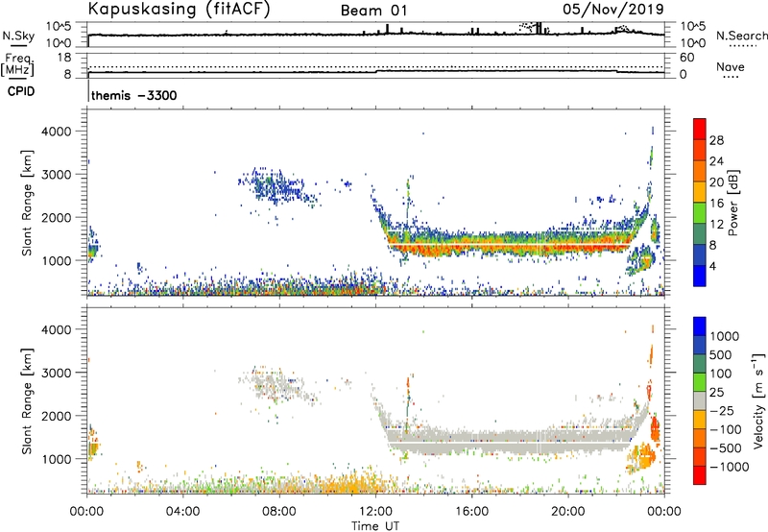The width and height of the screenshot is (768, 532).
Task: Click the 25 tick on the Velocity scale
Action: [716, 393]
